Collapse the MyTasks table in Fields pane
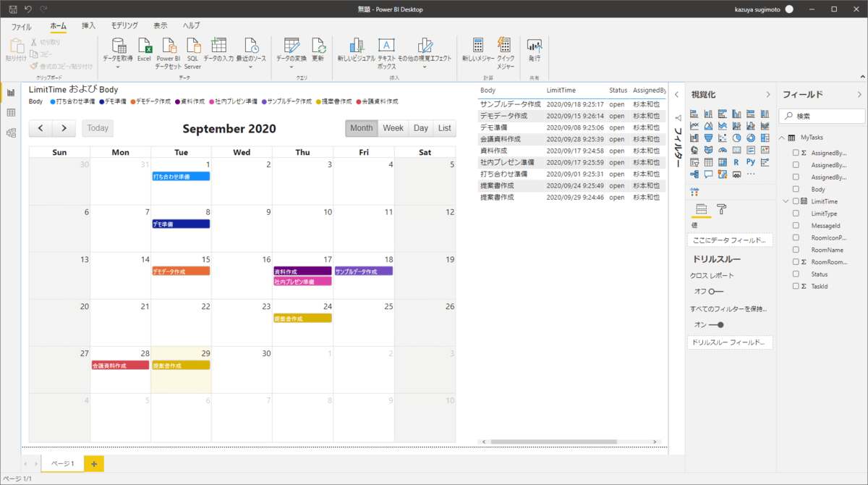 coord(781,138)
